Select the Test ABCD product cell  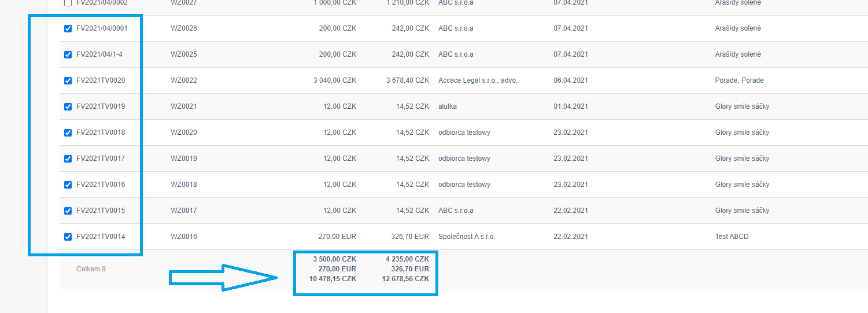click(x=732, y=237)
